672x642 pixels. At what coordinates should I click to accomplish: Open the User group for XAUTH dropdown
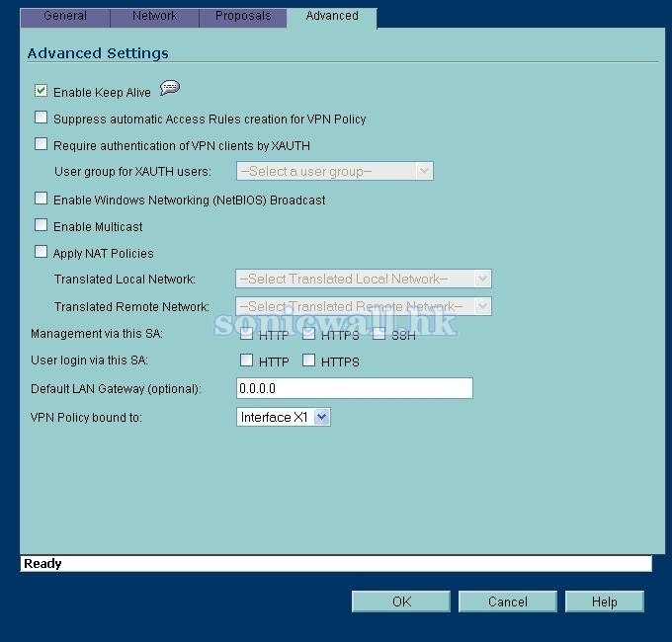334,172
